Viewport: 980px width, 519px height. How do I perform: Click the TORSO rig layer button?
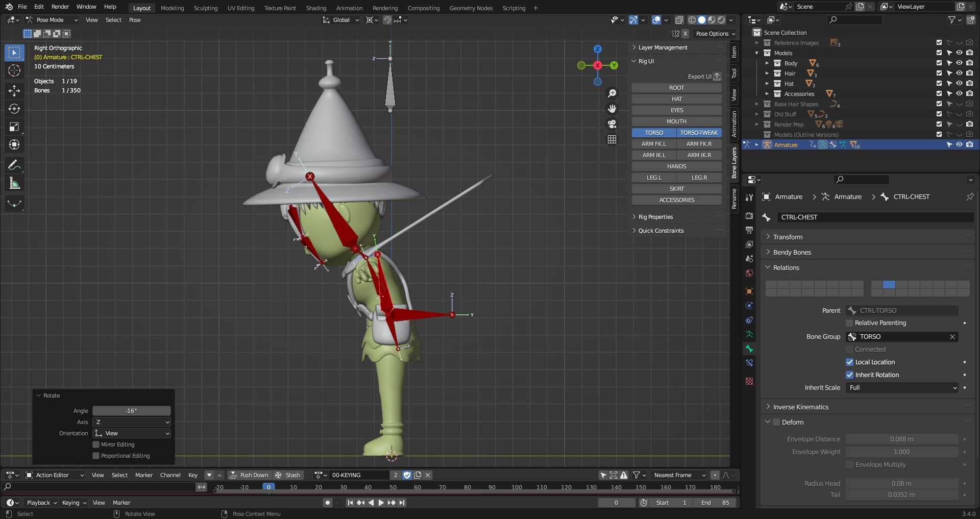tap(653, 132)
